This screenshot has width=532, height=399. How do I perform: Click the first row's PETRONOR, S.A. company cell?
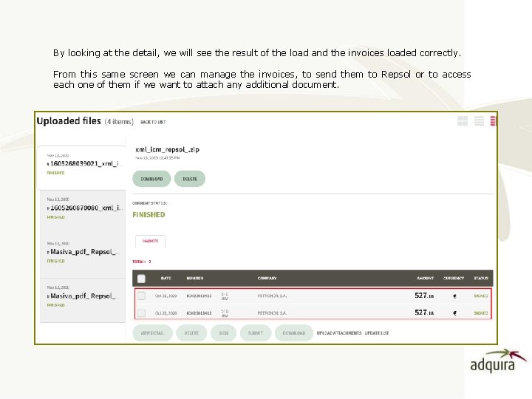click(x=272, y=296)
